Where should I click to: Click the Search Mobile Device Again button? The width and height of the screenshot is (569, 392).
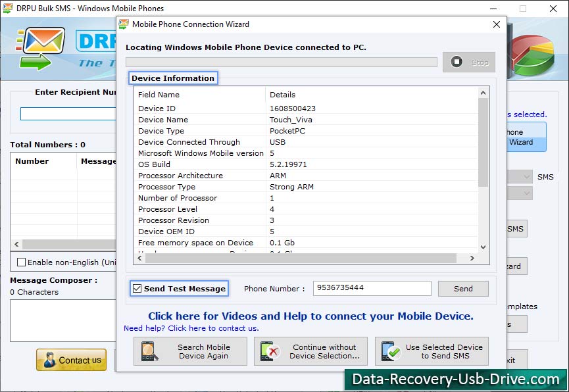(190, 351)
